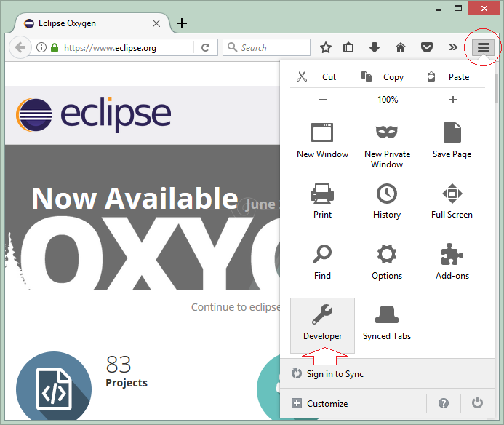Viewport: 504px width, 425px height.
Task: Click the eclipse.org URL field
Action: pos(128,47)
